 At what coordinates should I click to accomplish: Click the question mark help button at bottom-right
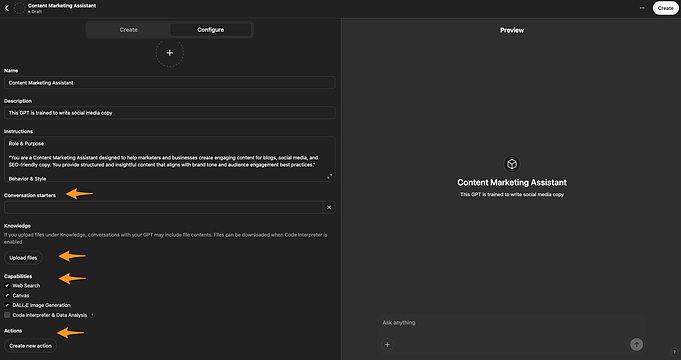[674, 352]
